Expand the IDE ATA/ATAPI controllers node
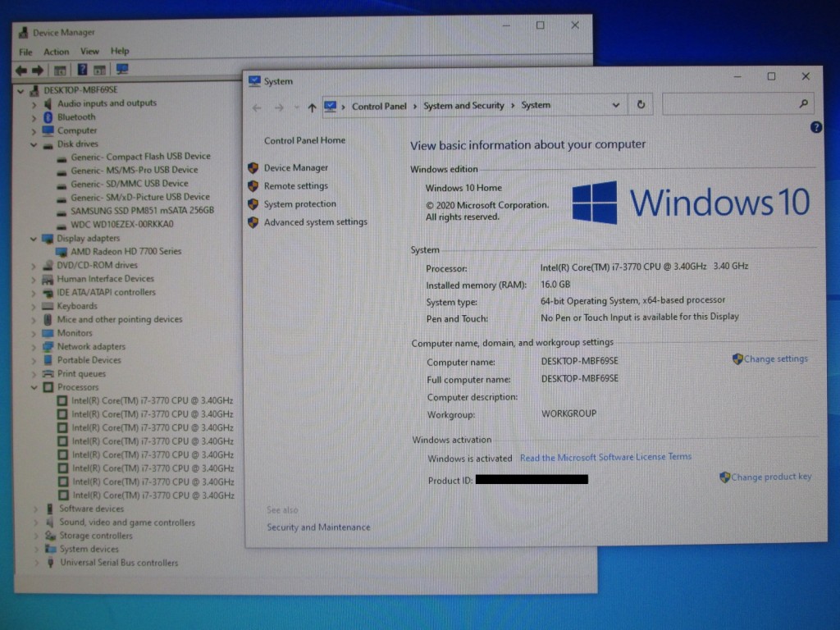Viewport: 840px width, 630px height. (33, 293)
